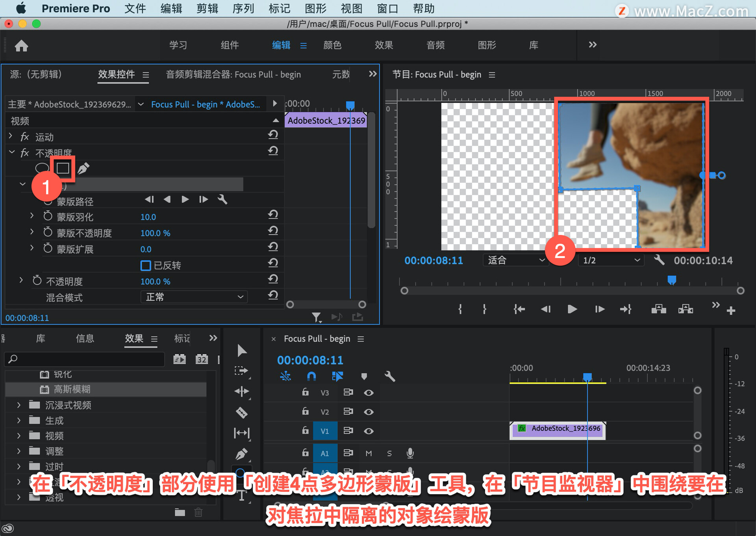Select the Track Select Forward tool
756x536 pixels.
[x=241, y=371]
